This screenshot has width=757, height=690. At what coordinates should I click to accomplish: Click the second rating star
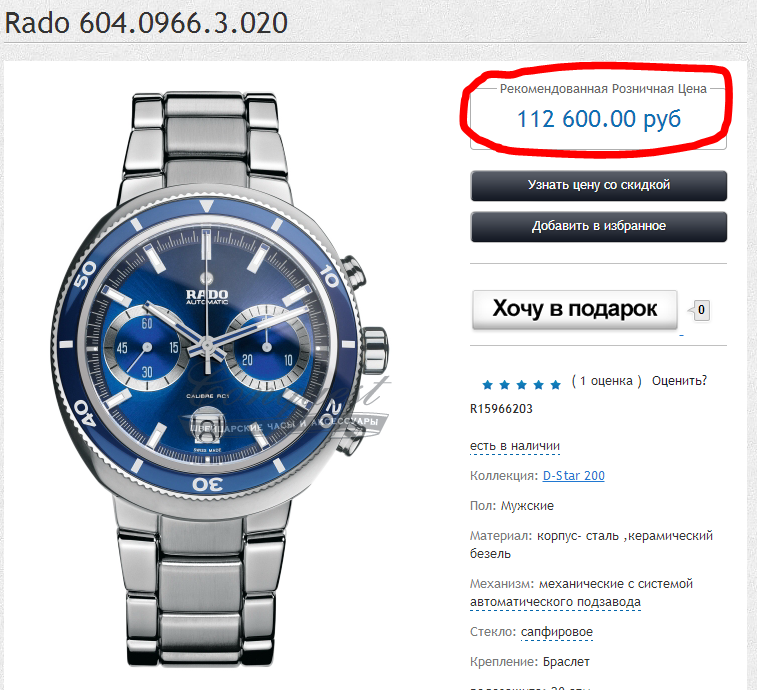505,384
